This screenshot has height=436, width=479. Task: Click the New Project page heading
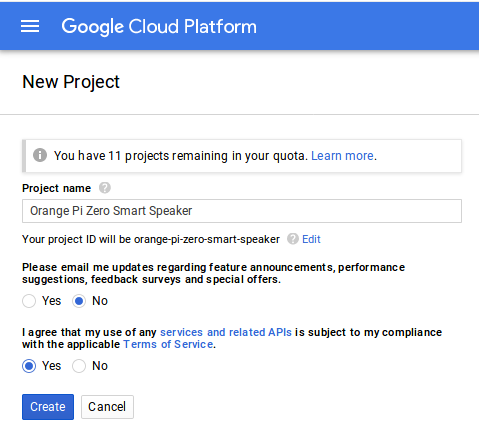(x=71, y=82)
